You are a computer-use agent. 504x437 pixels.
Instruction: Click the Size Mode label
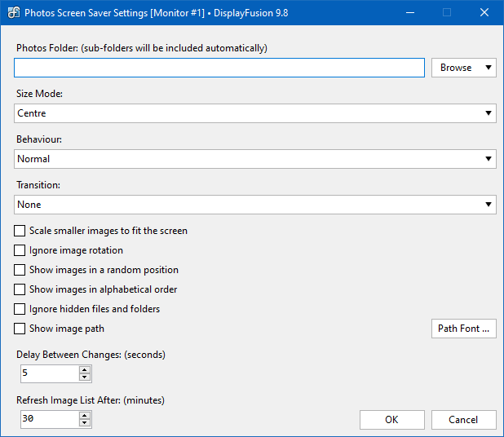[x=39, y=94]
